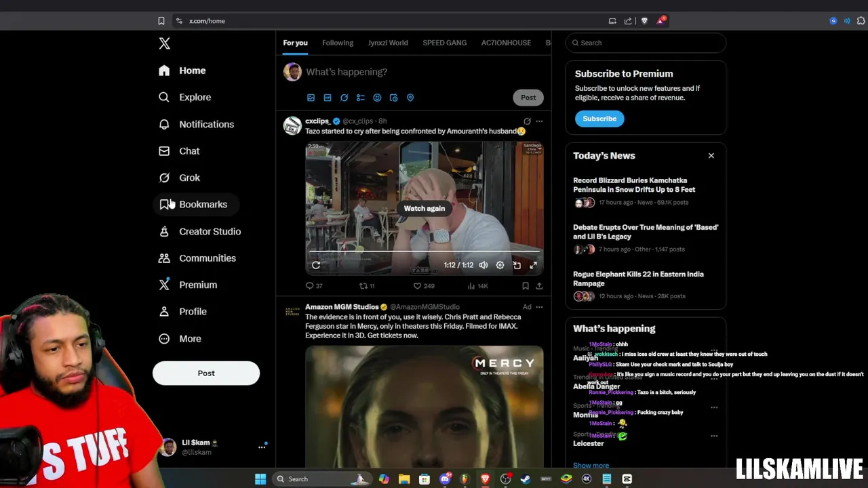The image size is (868, 488).
Task: Open your Profile page
Action: click(x=183, y=312)
